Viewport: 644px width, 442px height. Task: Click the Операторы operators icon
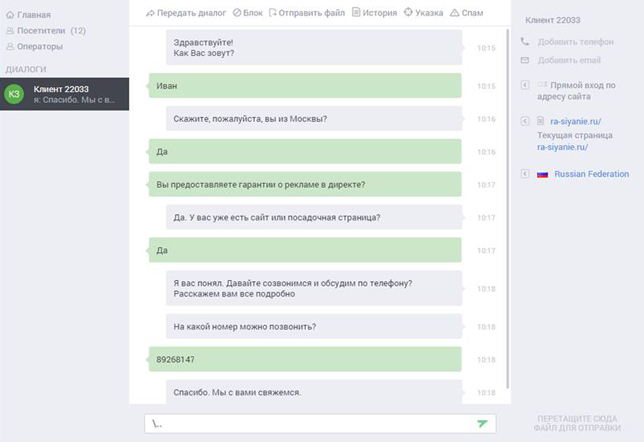point(10,46)
